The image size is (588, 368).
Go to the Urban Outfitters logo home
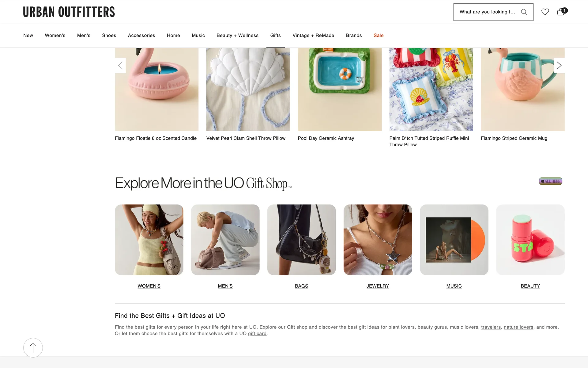(69, 12)
